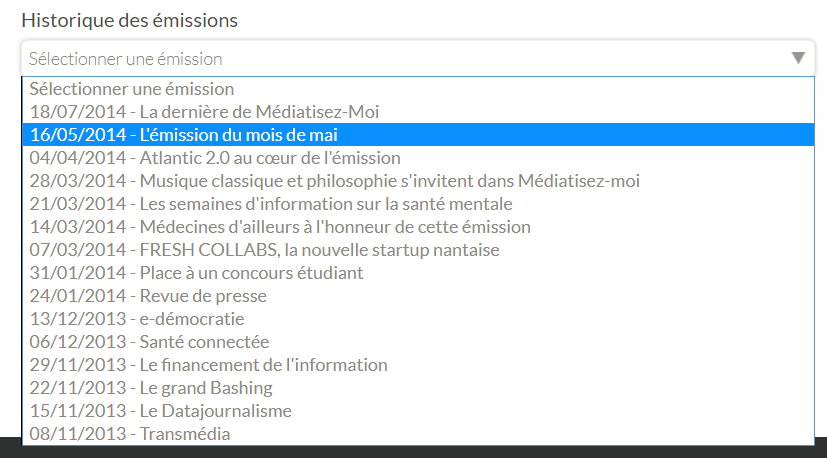This screenshot has height=458, width=827.
Task: Select the 'FRESH COLLABS' startup nantaise episode
Action: (264, 250)
